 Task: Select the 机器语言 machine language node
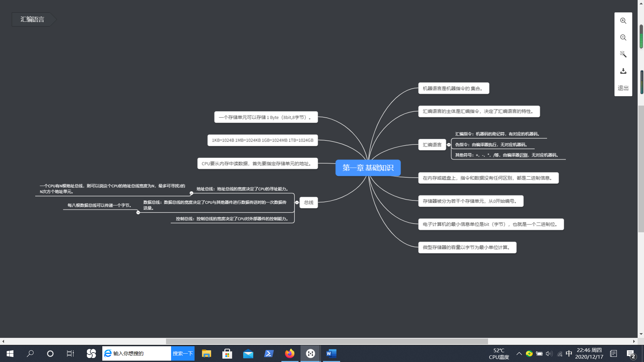pos(453,88)
